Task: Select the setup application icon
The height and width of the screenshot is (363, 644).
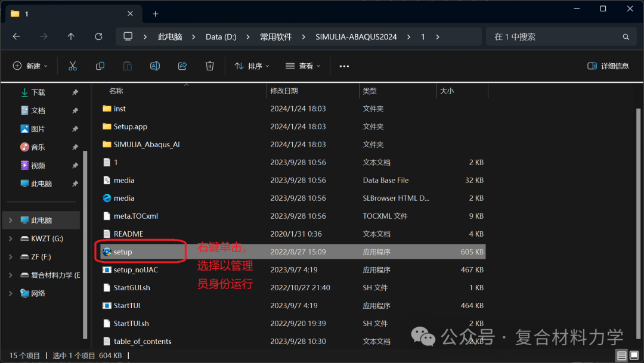Action: tap(107, 252)
